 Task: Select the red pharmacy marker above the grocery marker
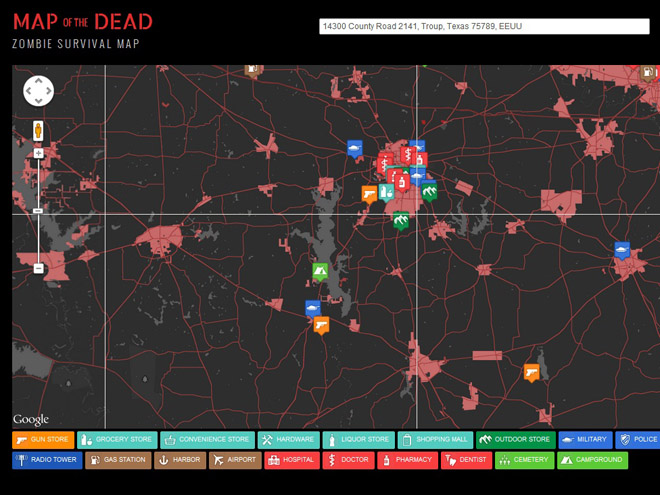402,184
